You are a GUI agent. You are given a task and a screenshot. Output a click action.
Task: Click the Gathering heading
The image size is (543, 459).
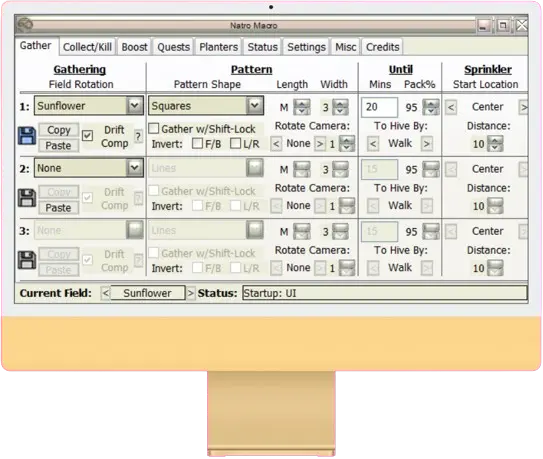click(80, 69)
